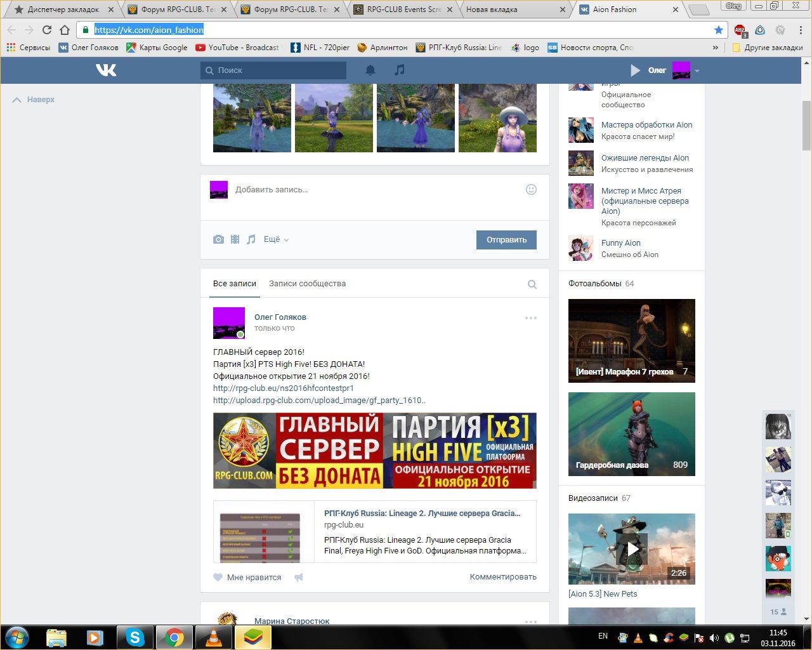Screen dimensions: 812x650
Task: Open the Гардеробная даэва album
Action: pos(632,434)
